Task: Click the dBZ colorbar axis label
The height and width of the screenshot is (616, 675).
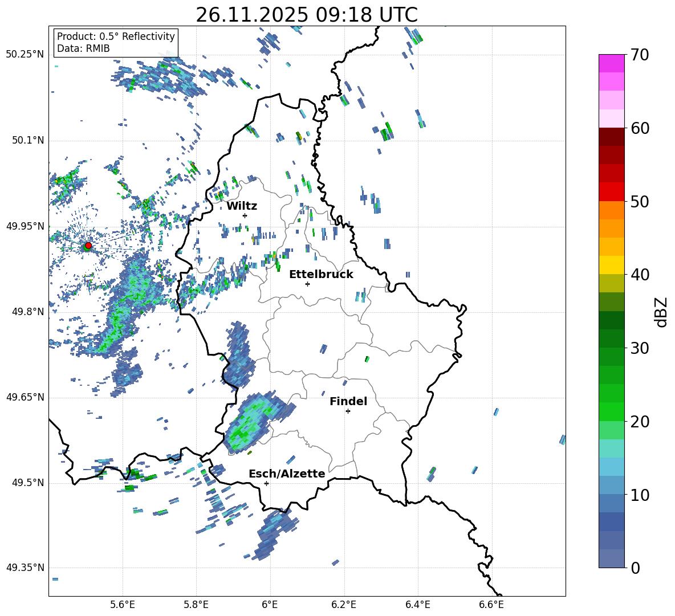Action: (x=661, y=312)
